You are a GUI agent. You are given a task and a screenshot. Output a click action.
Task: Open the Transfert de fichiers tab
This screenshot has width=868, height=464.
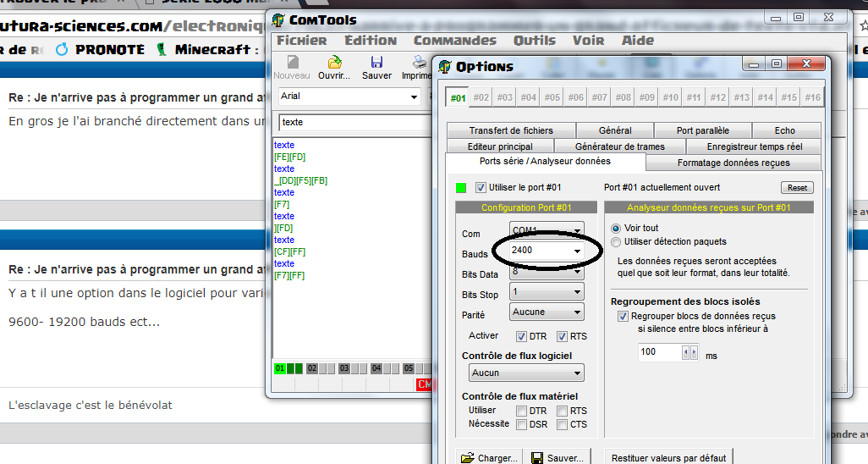pos(511,130)
